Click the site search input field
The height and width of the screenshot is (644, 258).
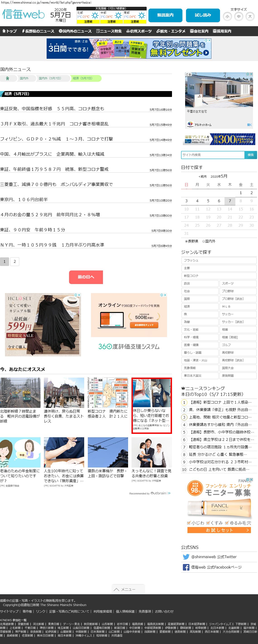213,155
